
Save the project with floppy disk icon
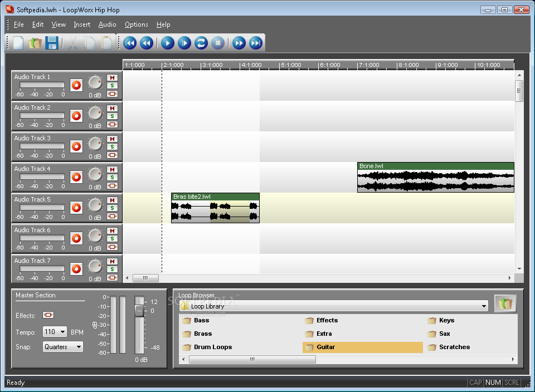point(51,43)
